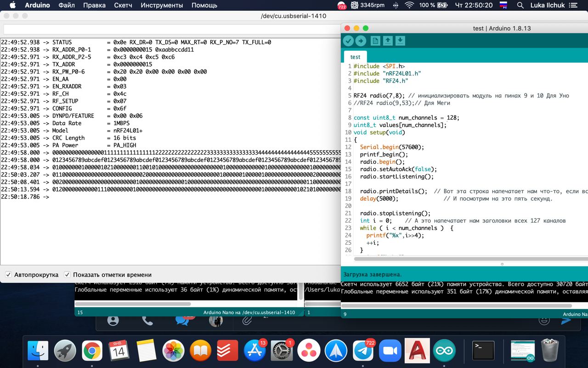Open Zoom app in the Dock
Image resolution: width=588 pixels, height=368 pixels.
tap(390, 351)
